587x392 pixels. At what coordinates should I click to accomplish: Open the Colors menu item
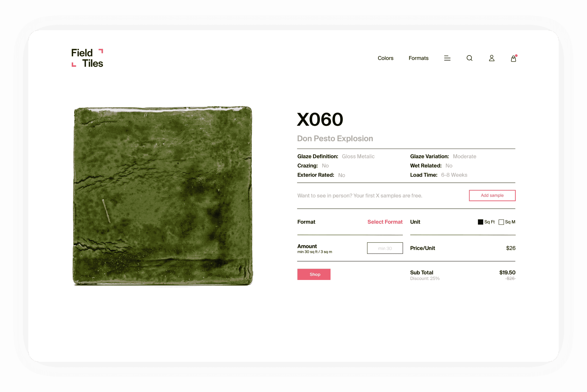(x=385, y=58)
